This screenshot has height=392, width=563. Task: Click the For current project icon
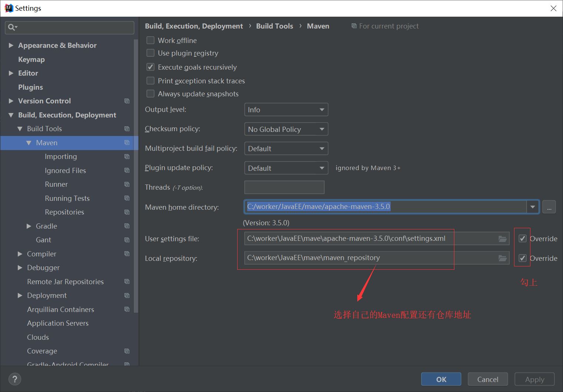pyautogui.click(x=354, y=26)
